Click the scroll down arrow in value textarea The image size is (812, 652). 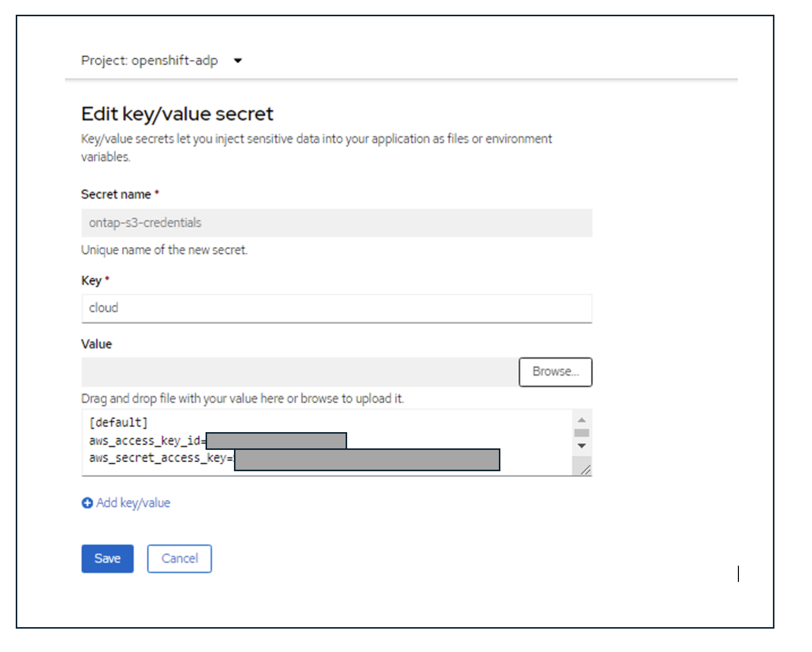pyautogui.click(x=582, y=446)
